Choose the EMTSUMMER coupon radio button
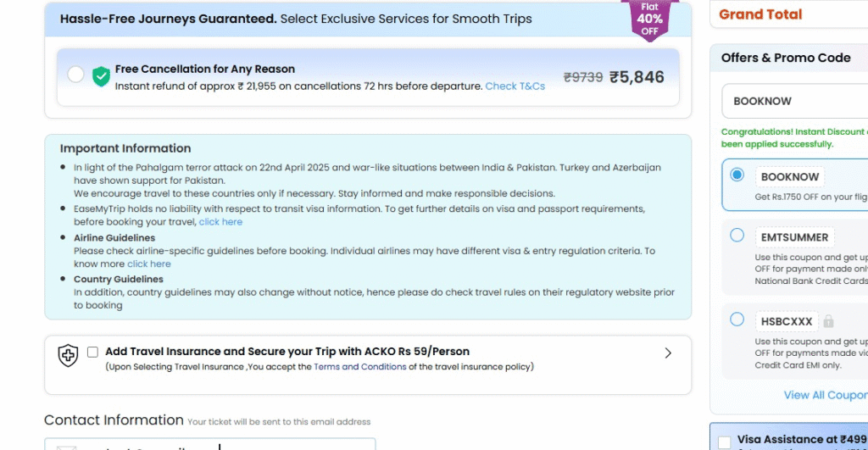The image size is (868, 450). [x=737, y=236]
